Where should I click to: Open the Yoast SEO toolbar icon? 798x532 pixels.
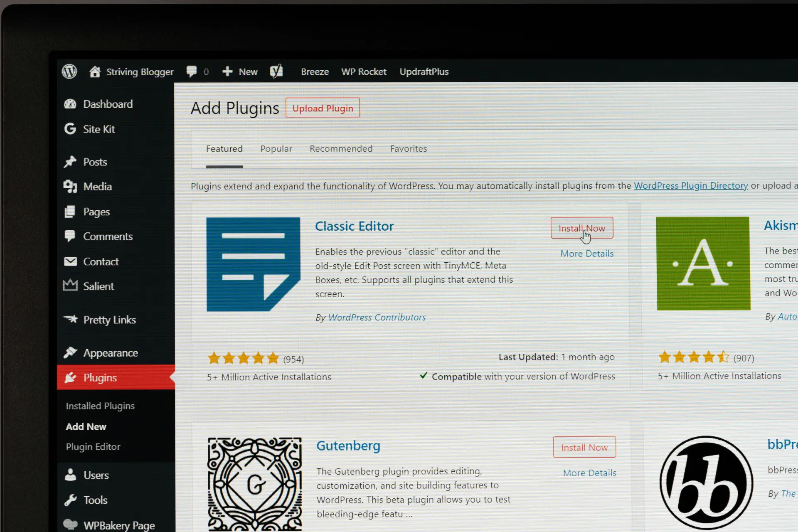(276, 71)
